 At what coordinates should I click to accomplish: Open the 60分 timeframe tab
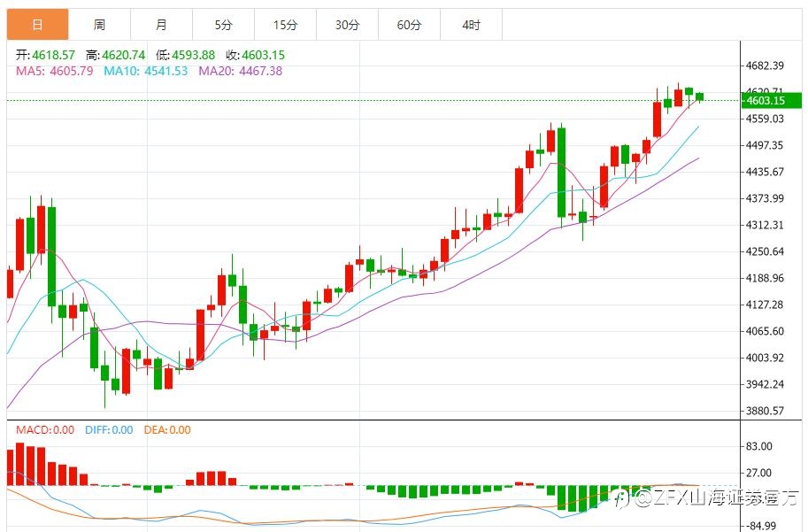[x=409, y=24]
